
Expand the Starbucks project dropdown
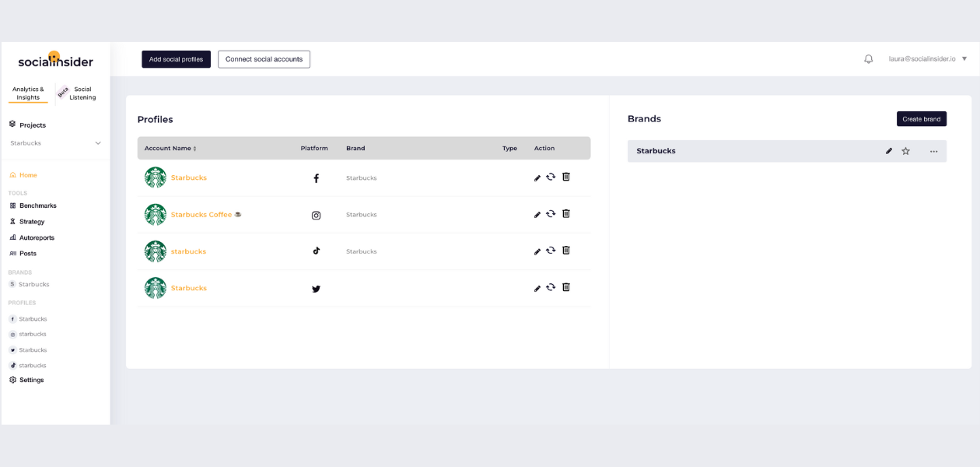coord(98,143)
